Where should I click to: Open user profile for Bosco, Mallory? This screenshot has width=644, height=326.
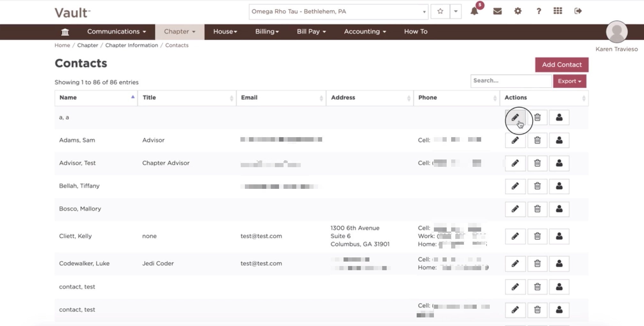coord(559,209)
